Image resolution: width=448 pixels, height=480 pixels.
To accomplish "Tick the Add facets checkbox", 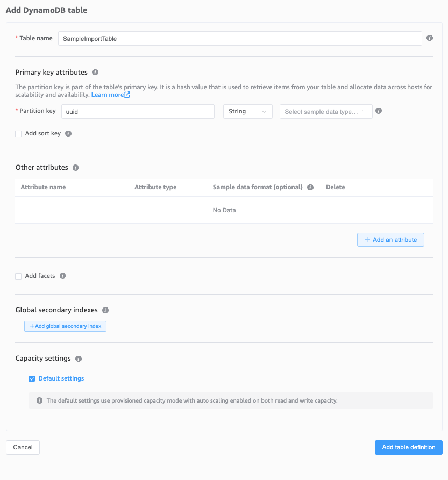I will (18, 276).
